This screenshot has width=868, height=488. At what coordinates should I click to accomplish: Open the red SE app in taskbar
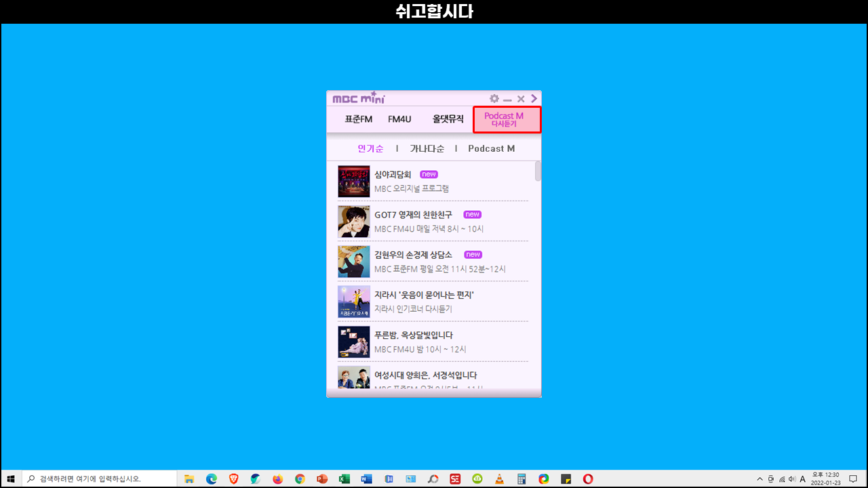(x=455, y=479)
